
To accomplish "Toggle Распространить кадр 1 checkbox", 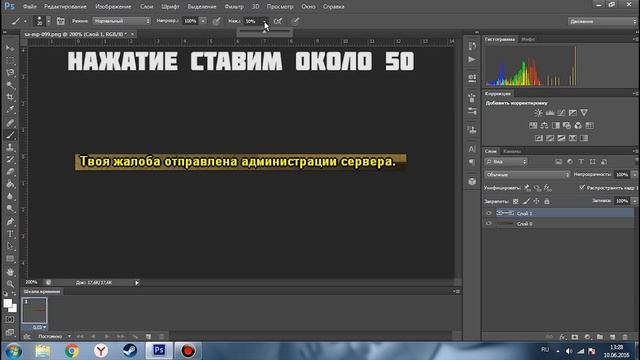I will [582, 188].
